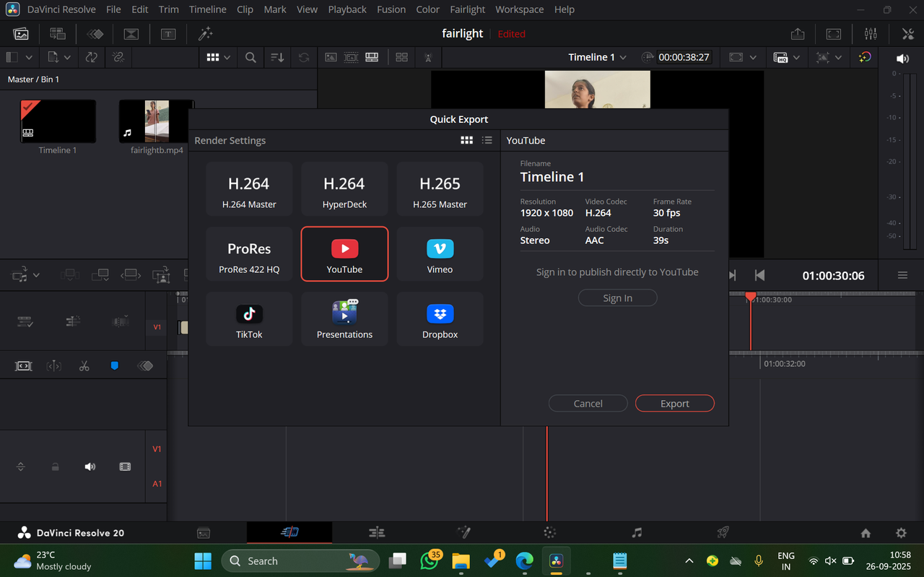
Task: Choose the Dropbox export preset
Action: [x=440, y=319]
